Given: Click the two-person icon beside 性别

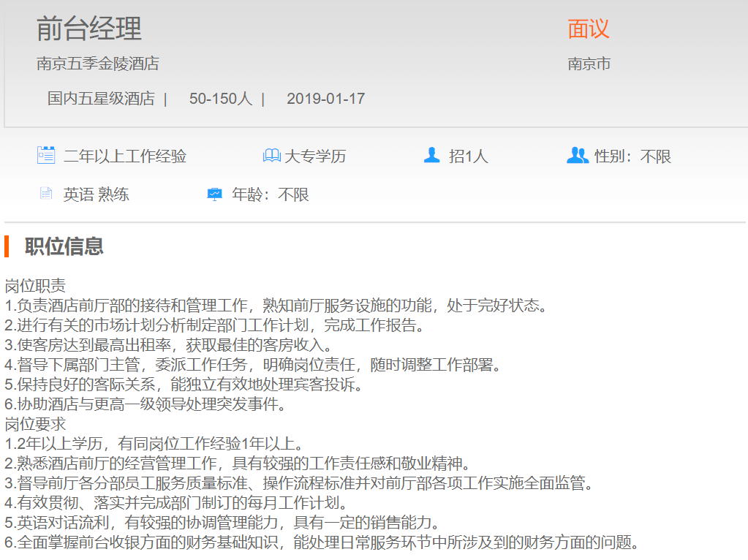Looking at the screenshot, I should (577, 155).
